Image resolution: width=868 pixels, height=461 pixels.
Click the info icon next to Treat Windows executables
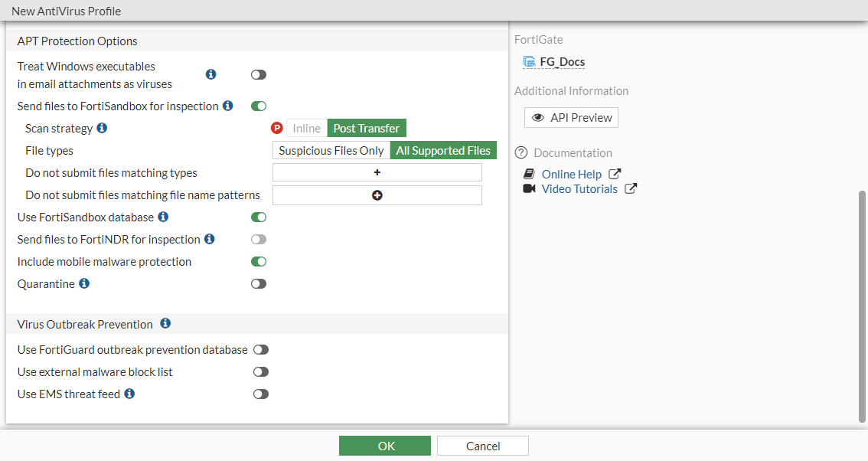[x=210, y=74]
